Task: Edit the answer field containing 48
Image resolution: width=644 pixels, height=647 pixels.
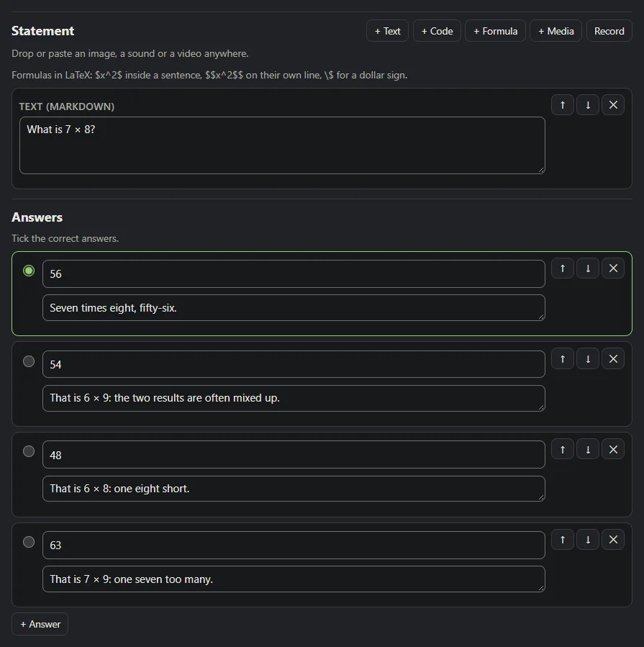Action: click(294, 455)
